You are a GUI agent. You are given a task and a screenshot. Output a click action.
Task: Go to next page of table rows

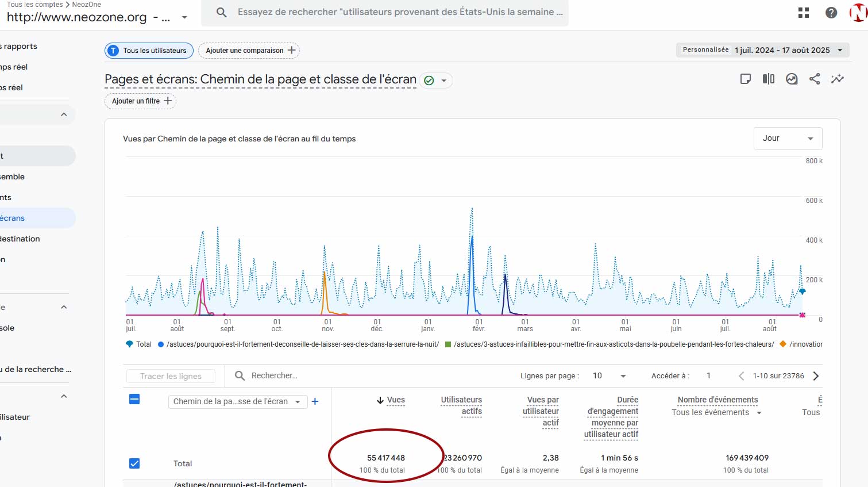pyautogui.click(x=816, y=376)
